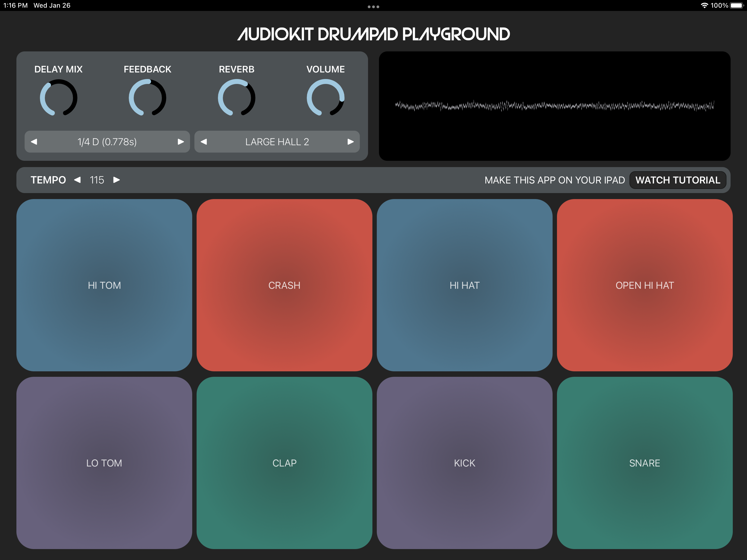This screenshot has height=560, width=747.
Task: Click the DELAY MIX knob
Action: (59, 98)
